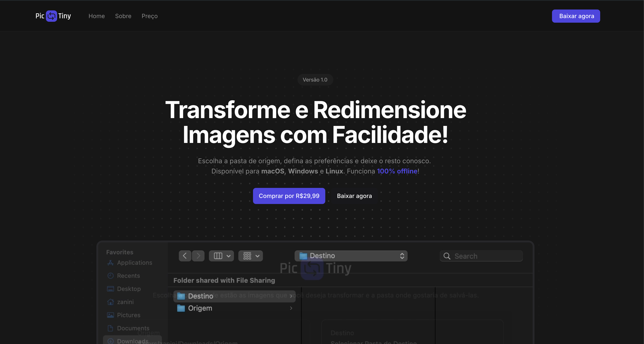This screenshot has height=344, width=644.
Task: Click the Tiny text in header logo
Action: [64, 16]
